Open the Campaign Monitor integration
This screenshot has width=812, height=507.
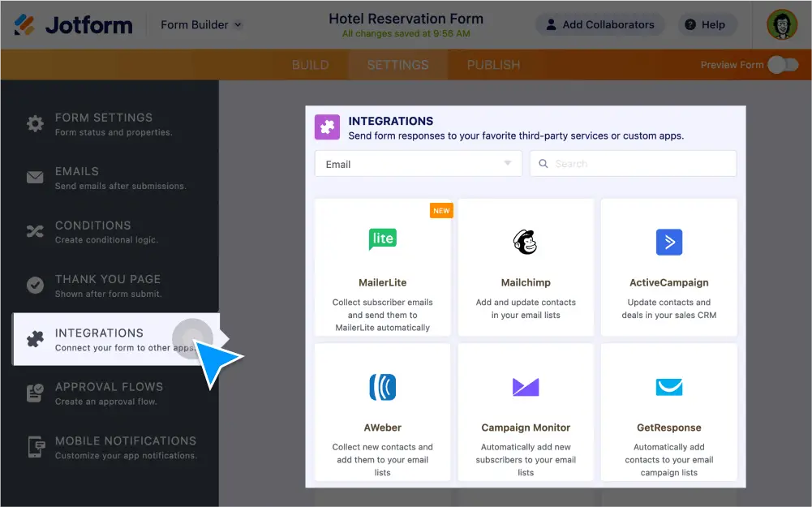coord(525,387)
